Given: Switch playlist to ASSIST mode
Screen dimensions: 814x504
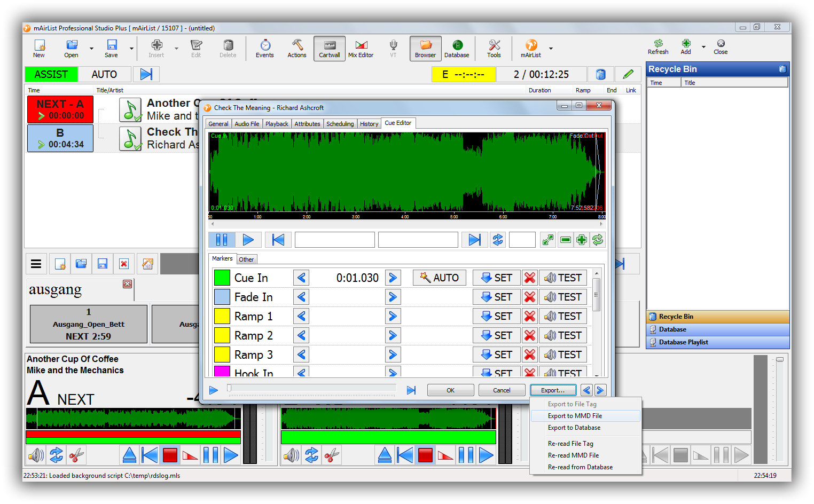Looking at the screenshot, I should (51, 74).
